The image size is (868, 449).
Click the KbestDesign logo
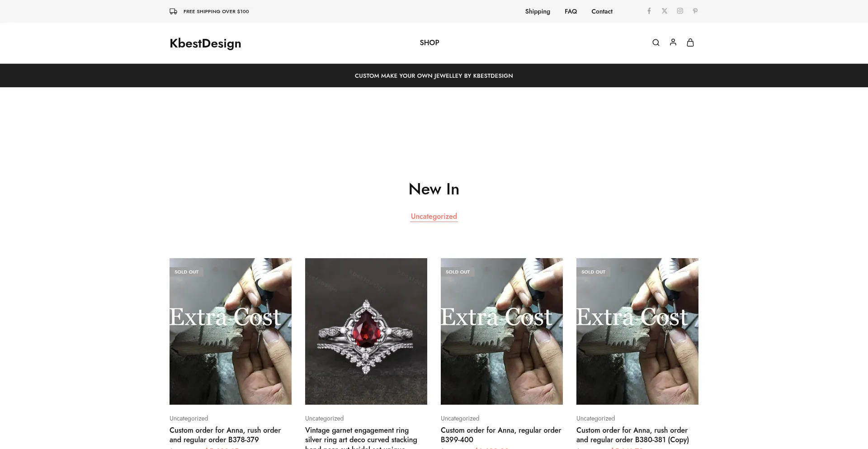point(205,43)
